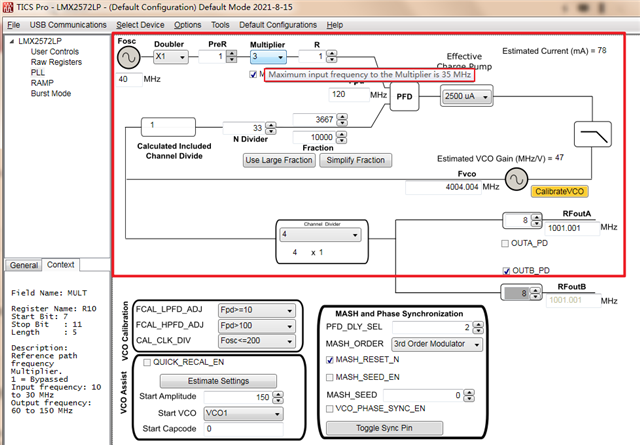Viewport: 640px width, 445px height.
Task: Click the Fvco 4004.004 MHz field
Action: (443, 187)
